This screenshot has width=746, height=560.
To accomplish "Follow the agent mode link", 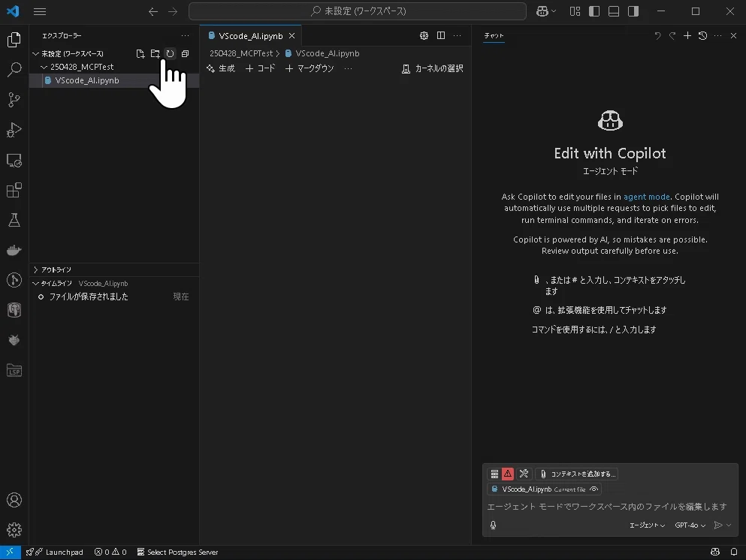I will (x=647, y=197).
